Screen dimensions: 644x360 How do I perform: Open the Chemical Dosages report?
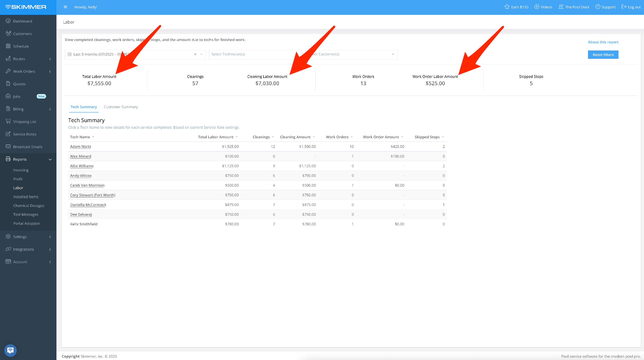click(29, 206)
